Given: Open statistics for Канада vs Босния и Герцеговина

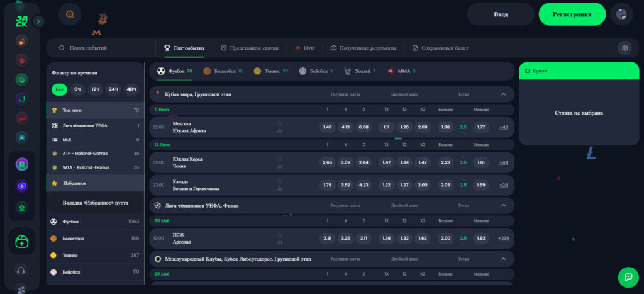Looking at the screenshot, I should coord(279,189).
